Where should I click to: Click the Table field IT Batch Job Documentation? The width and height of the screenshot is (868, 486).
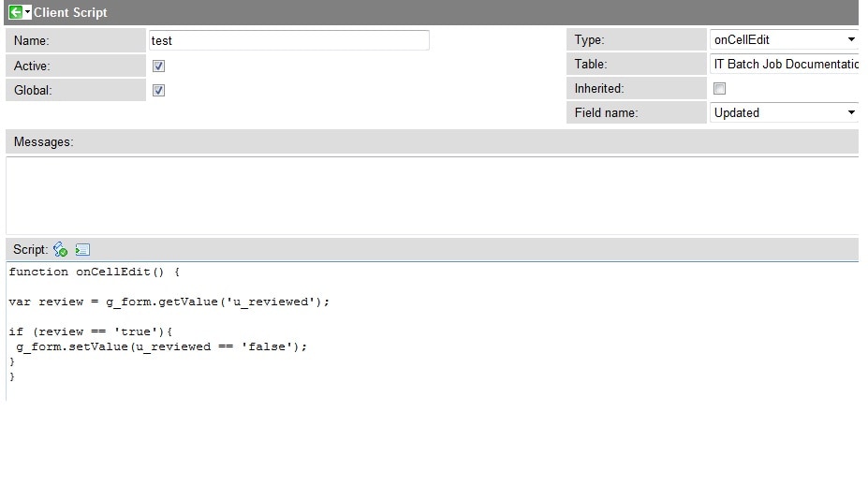coord(785,65)
